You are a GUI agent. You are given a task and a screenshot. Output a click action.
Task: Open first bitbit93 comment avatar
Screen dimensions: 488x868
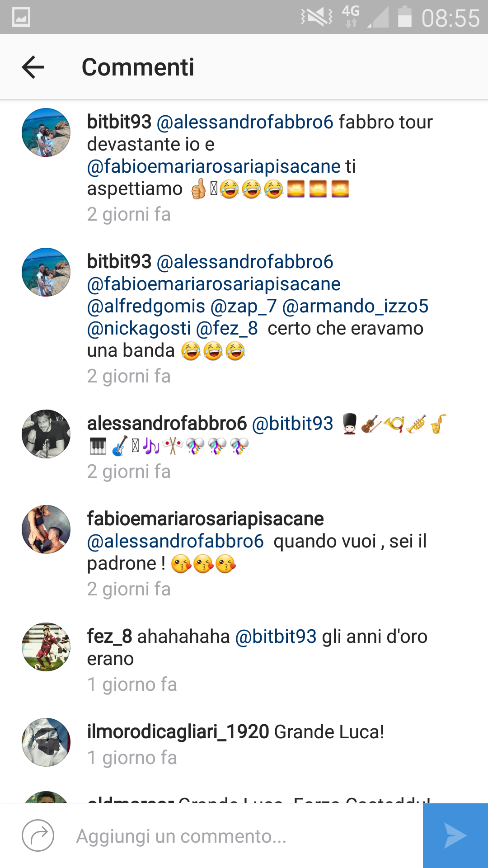tap(46, 132)
